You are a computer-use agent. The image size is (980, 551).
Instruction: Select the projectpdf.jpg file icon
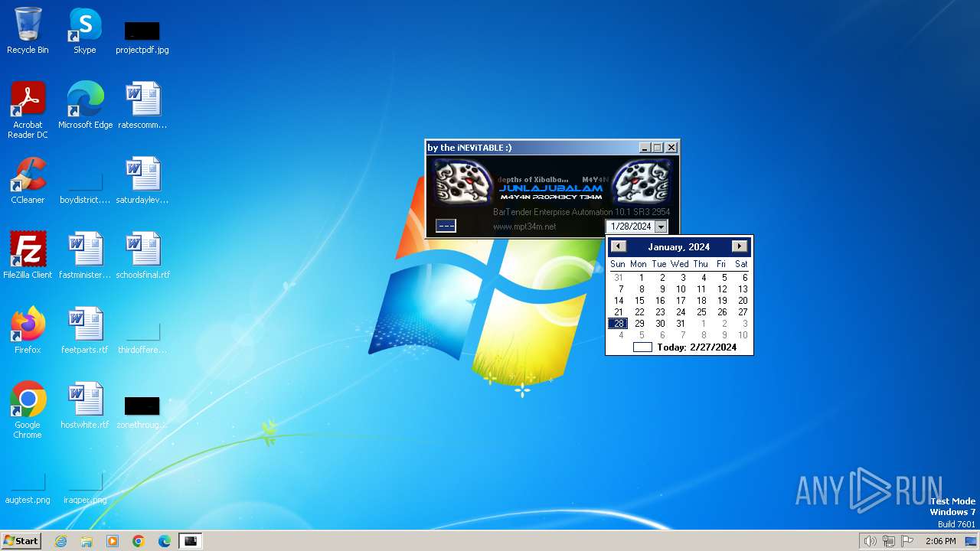click(x=142, y=37)
